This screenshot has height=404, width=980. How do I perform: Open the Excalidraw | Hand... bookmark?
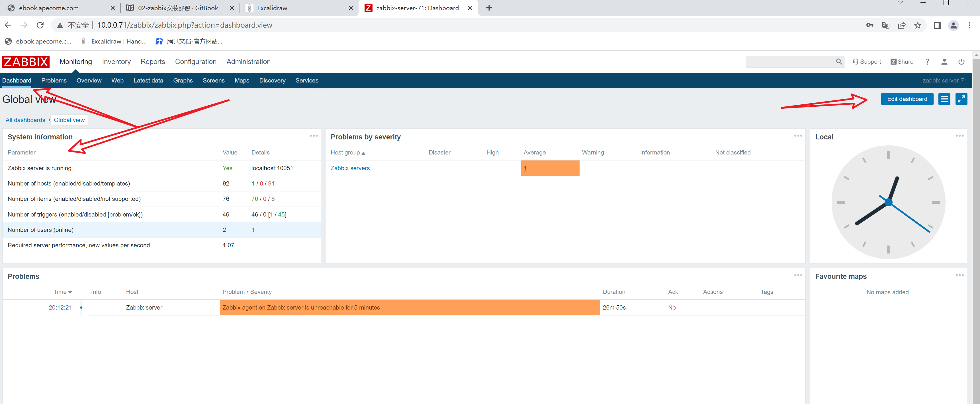(x=113, y=42)
